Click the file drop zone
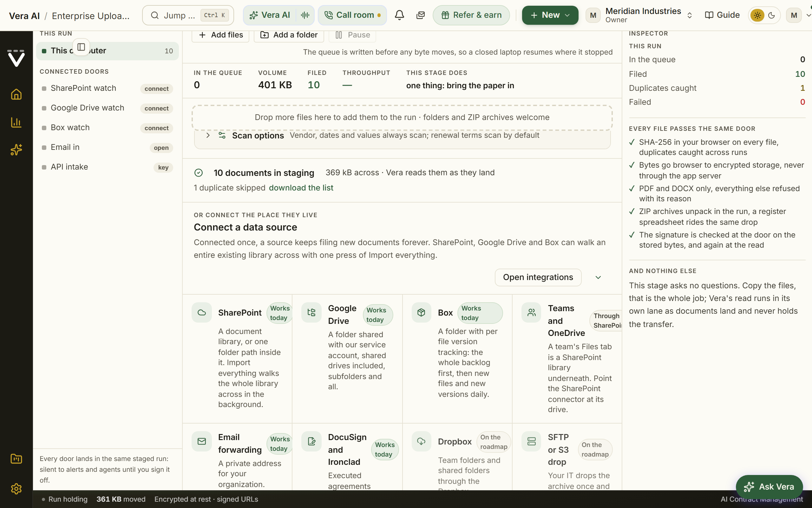Viewport: 812px width, 508px height. click(402, 117)
